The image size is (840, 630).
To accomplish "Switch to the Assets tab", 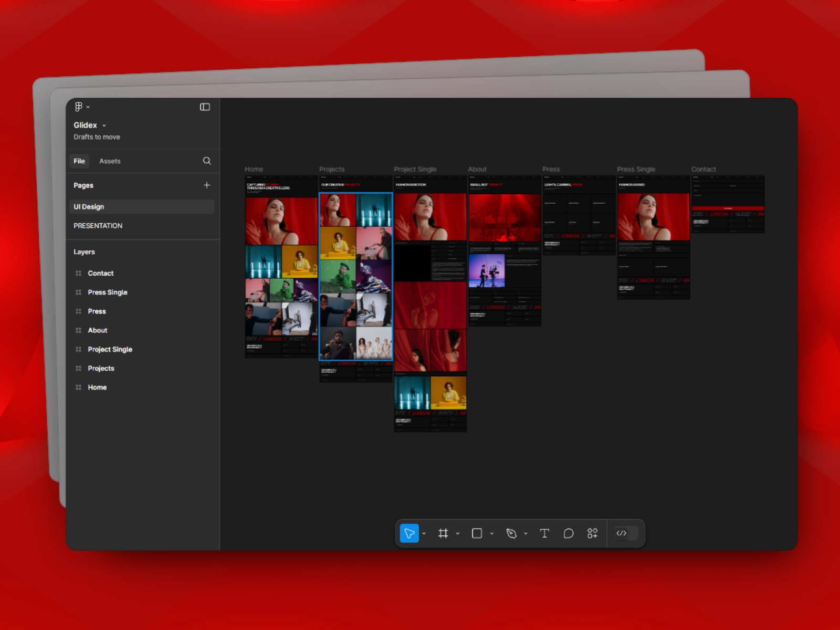I will [110, 161].
